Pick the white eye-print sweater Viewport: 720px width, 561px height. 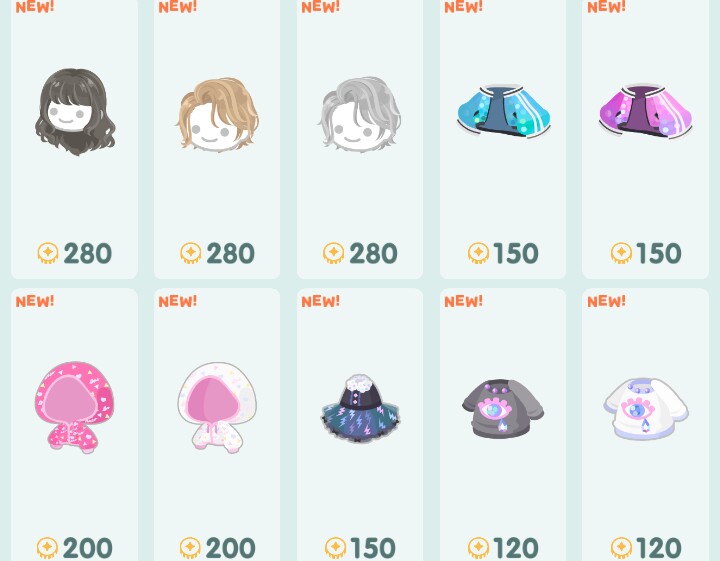[646, 408]
